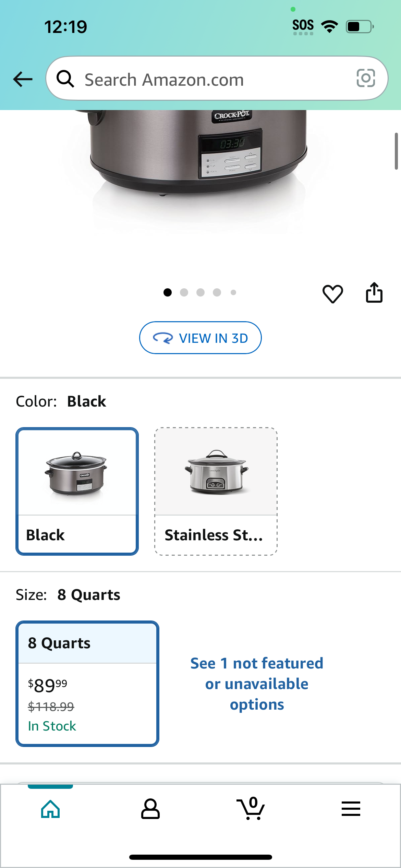This screenshot has height=868, width=401.
Task: Go to Home tab icon
Action: [50, 809]
